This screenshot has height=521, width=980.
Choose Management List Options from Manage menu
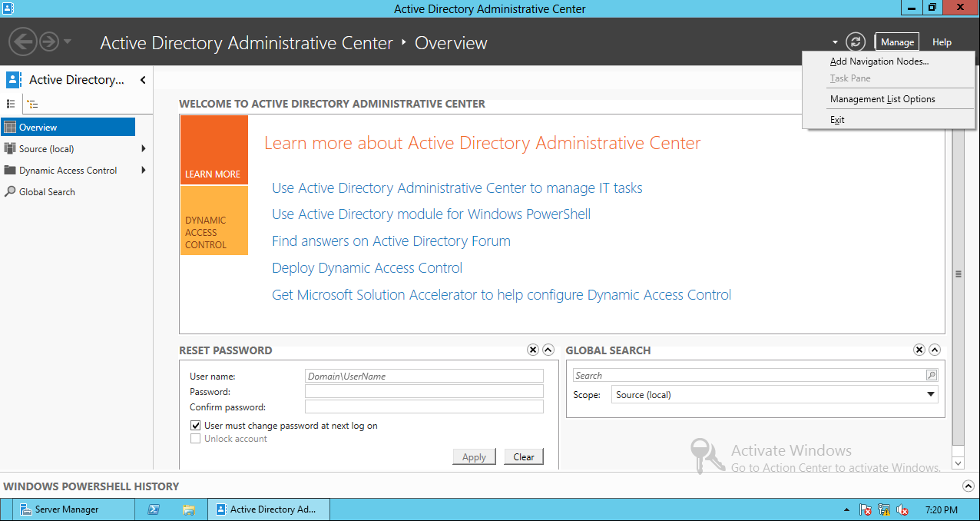(x=883, y=98)
